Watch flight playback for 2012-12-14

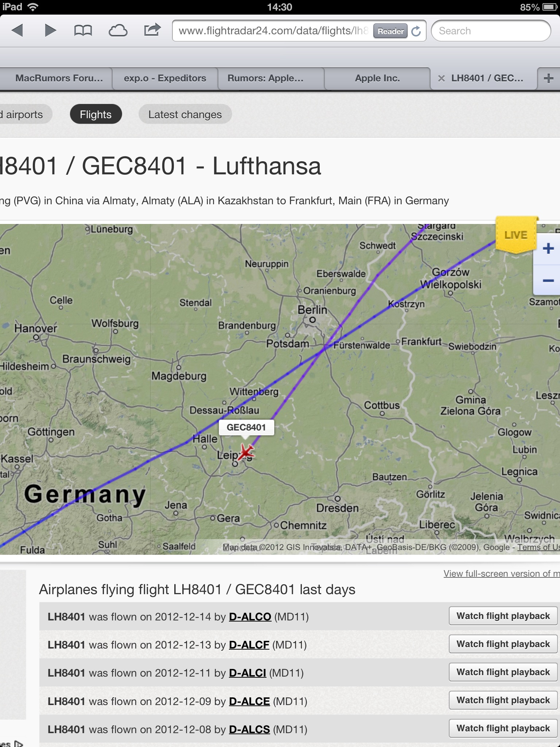click(x=503, y=616)
